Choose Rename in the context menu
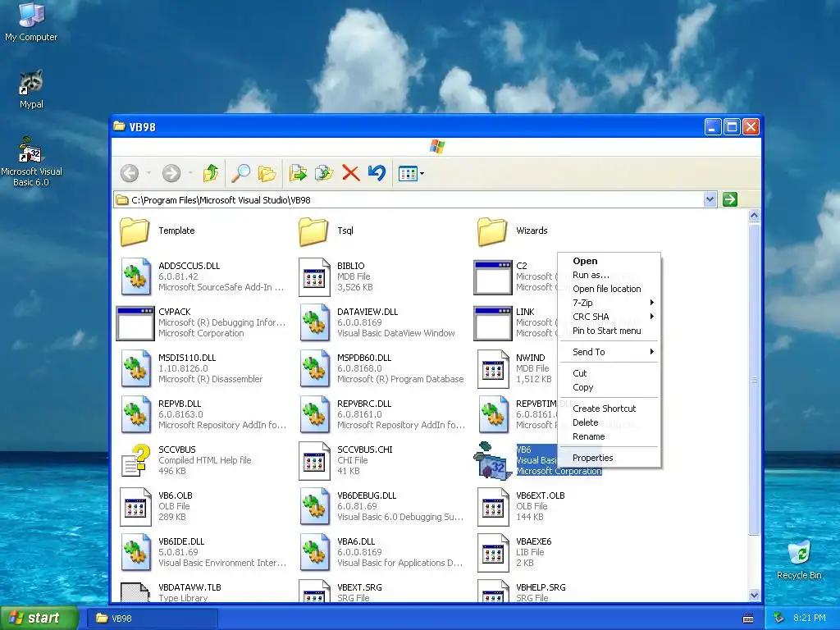Screen dimensions: 840x630 tap(609, 436)
